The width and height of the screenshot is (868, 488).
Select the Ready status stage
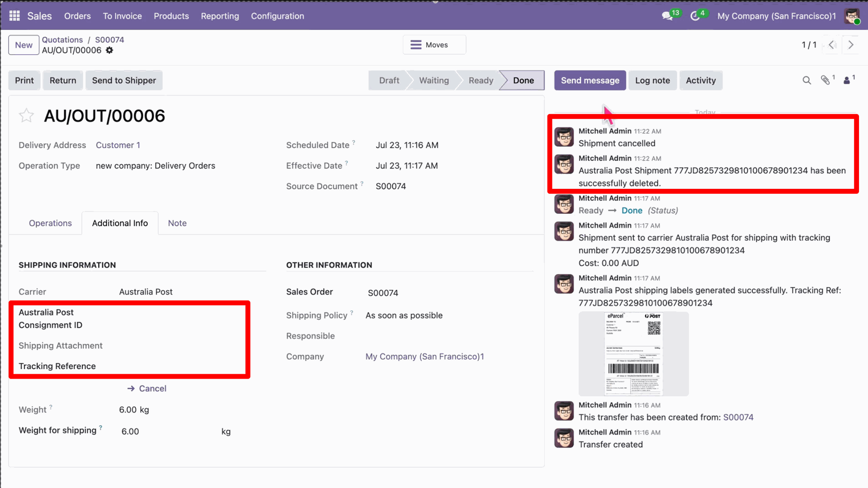(x=481, y=80)
